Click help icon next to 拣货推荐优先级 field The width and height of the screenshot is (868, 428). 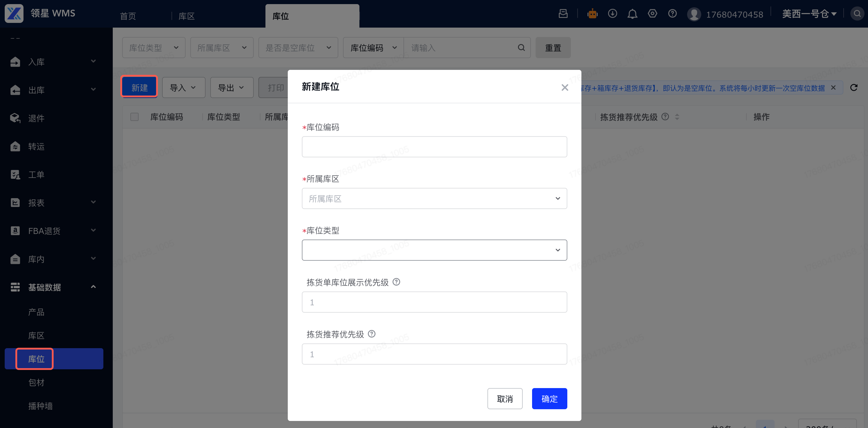click(x=371, y=334)
